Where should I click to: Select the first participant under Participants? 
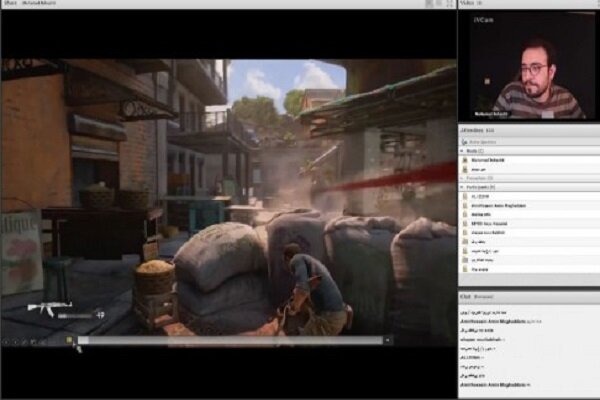pyautogui.click(x=529, y=196)
